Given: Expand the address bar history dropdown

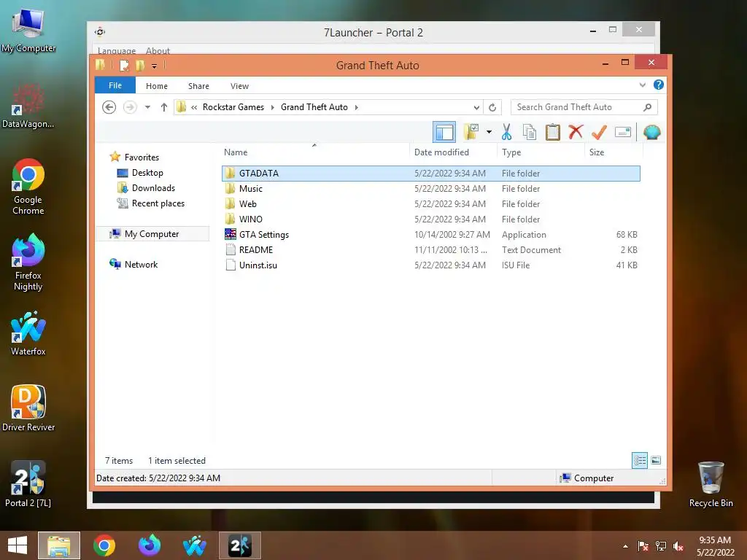Looking at the screenshot, I should (476, 107).
